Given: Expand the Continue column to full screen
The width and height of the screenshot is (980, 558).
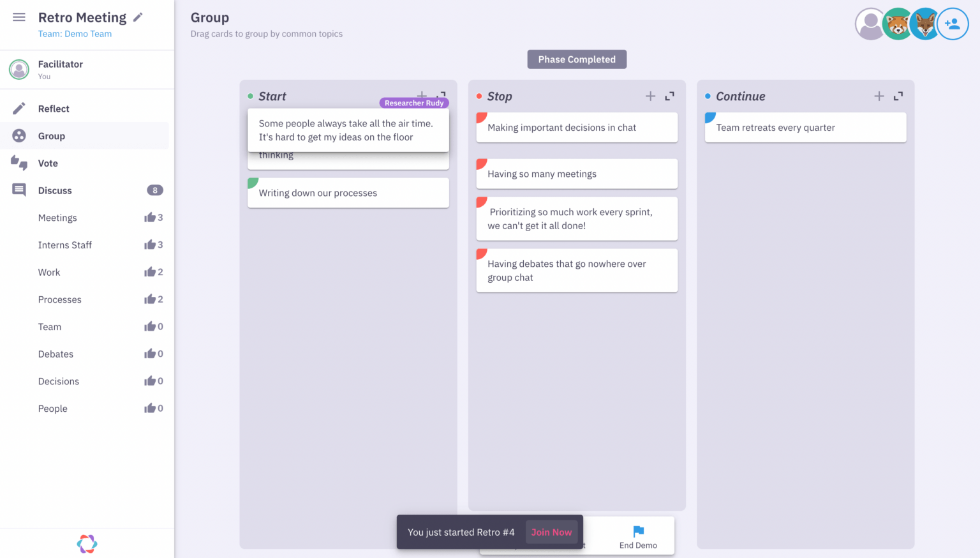Looking at the screenshot, I should coord(898,96).
